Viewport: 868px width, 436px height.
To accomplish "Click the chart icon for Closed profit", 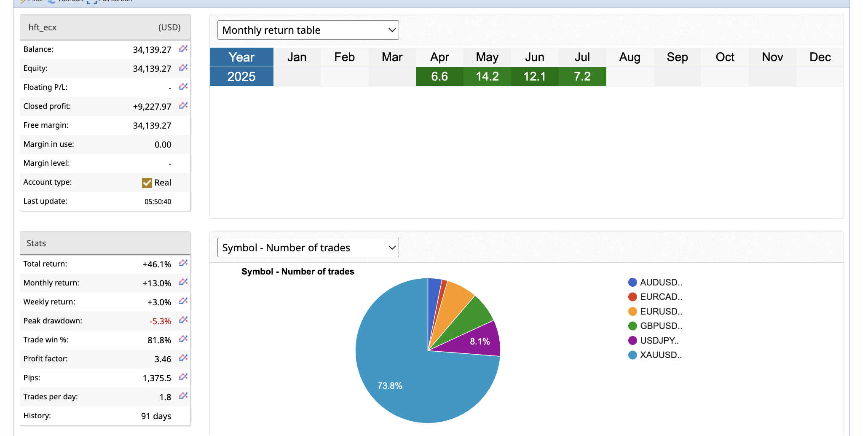I will click(183, 106).
